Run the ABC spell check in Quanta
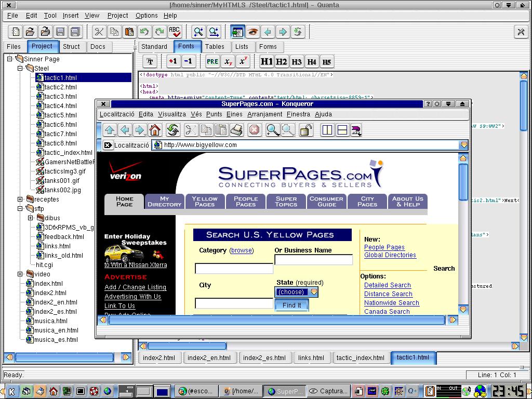This screenshot has width=532, height=399. pyautogui.click(x=175, y=32)
